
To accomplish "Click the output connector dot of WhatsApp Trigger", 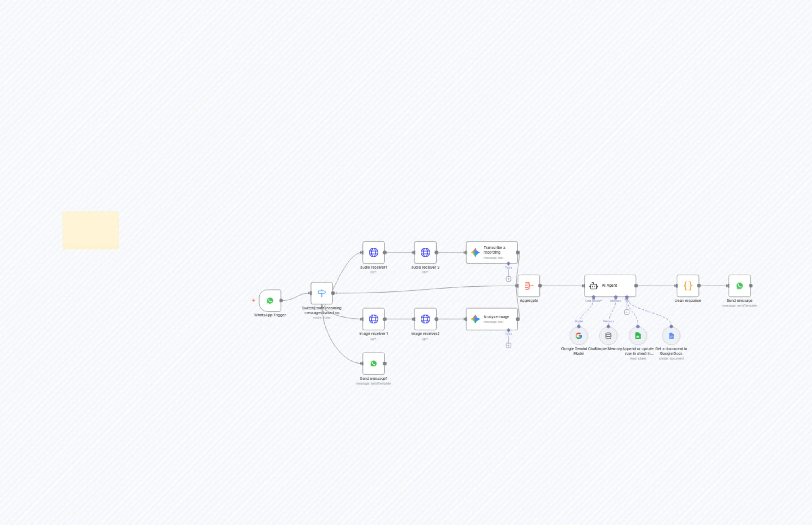I will (281, 300).
